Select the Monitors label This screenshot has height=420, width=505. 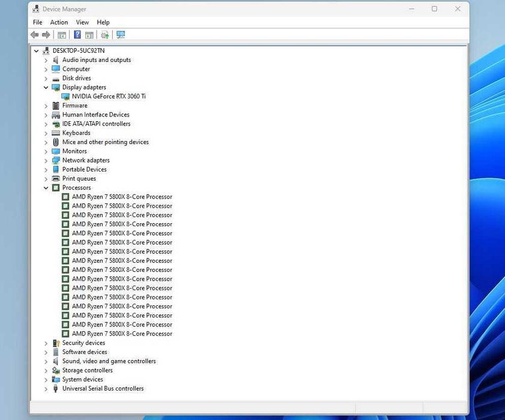(x=74, y=151)
